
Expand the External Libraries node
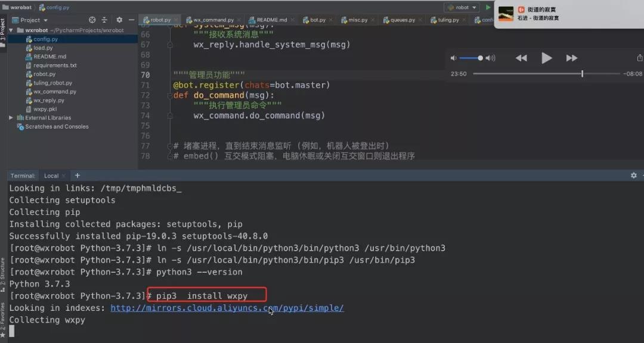[10, 117]
